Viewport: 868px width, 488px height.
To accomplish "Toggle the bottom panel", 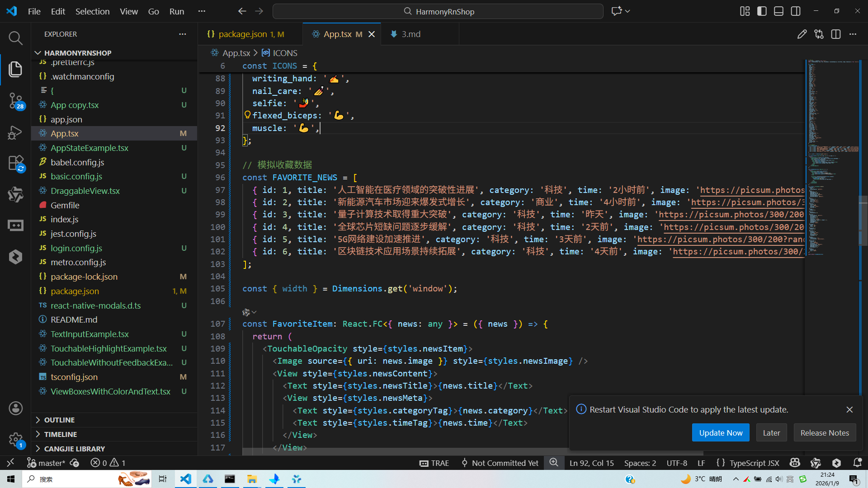I will tap(778, 11).
